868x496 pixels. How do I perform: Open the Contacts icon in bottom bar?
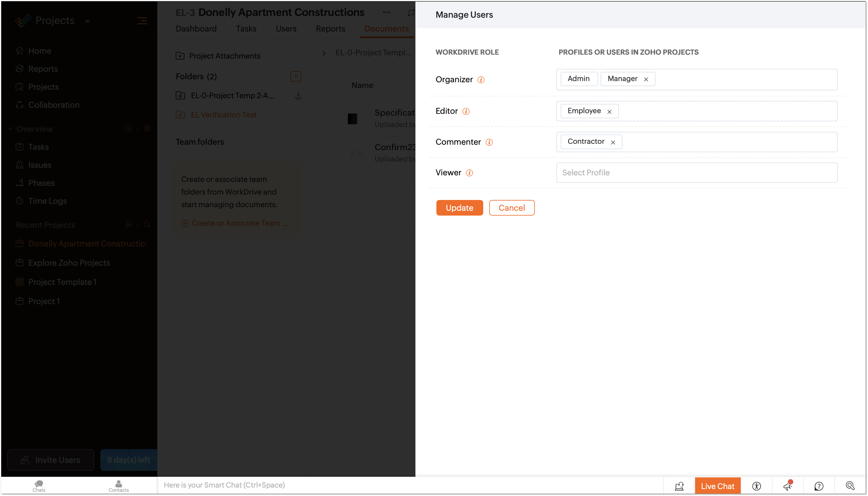(x=119, y=486)
